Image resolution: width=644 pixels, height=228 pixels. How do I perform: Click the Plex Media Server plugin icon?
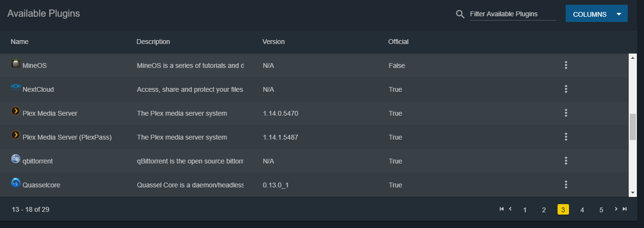pos(16,111)
